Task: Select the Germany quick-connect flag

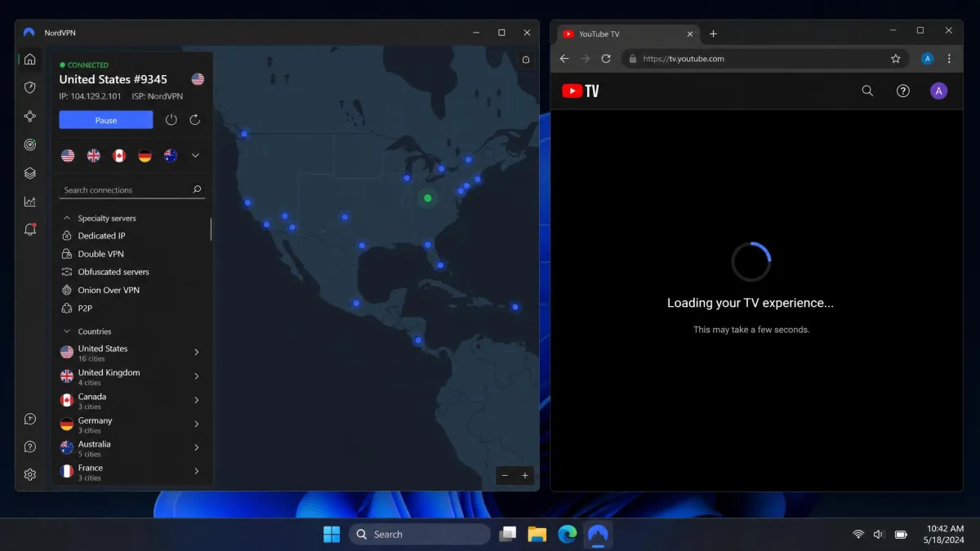Action: (145, 155)
